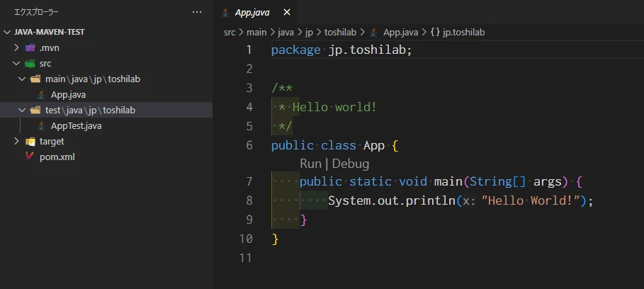Viewport: 644px width, 289px height.
Task: Click breadcrumb segment jp
Action: 309,32
